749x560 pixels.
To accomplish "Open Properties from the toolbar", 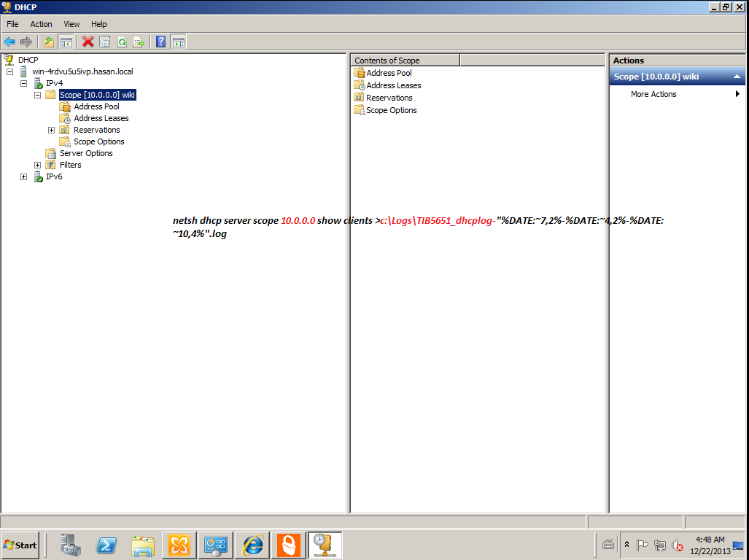I will 104,42.
